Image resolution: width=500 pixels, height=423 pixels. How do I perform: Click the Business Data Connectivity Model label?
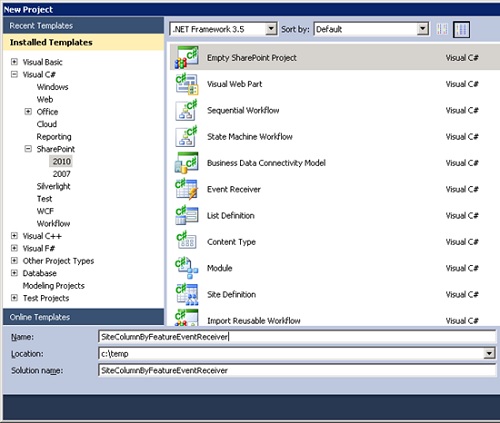(266, 163)
